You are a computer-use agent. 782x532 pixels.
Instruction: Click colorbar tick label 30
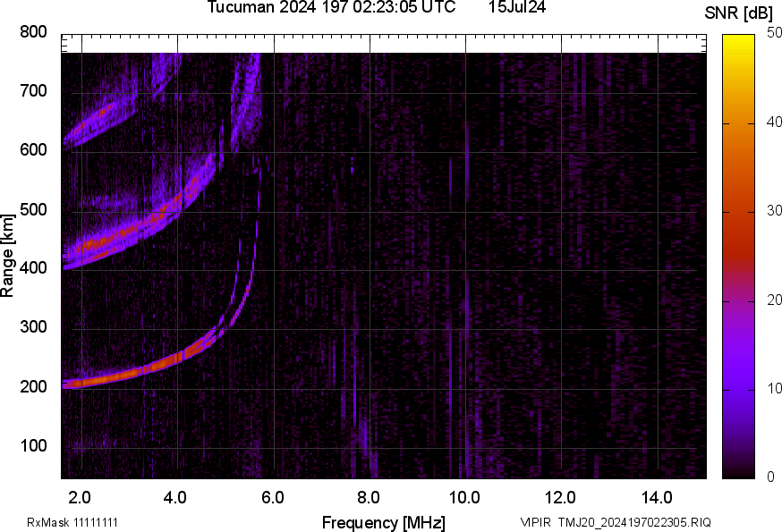(774, 211)
